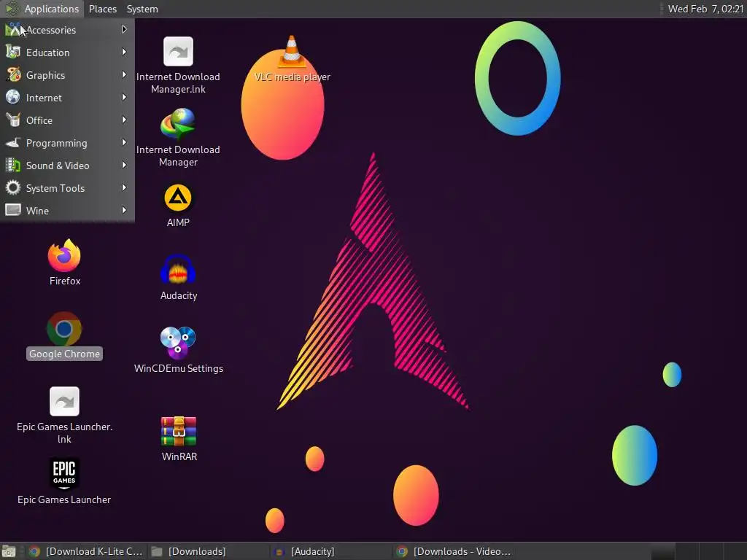Expand the Internet submenu
The width and height of the screenshot is (747, 560).
tap(67, 98)
